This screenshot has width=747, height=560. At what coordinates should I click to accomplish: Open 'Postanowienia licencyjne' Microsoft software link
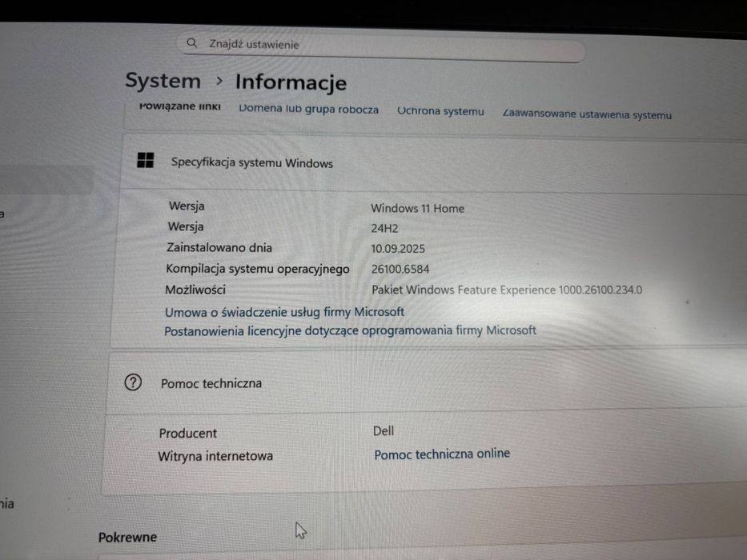350,330
